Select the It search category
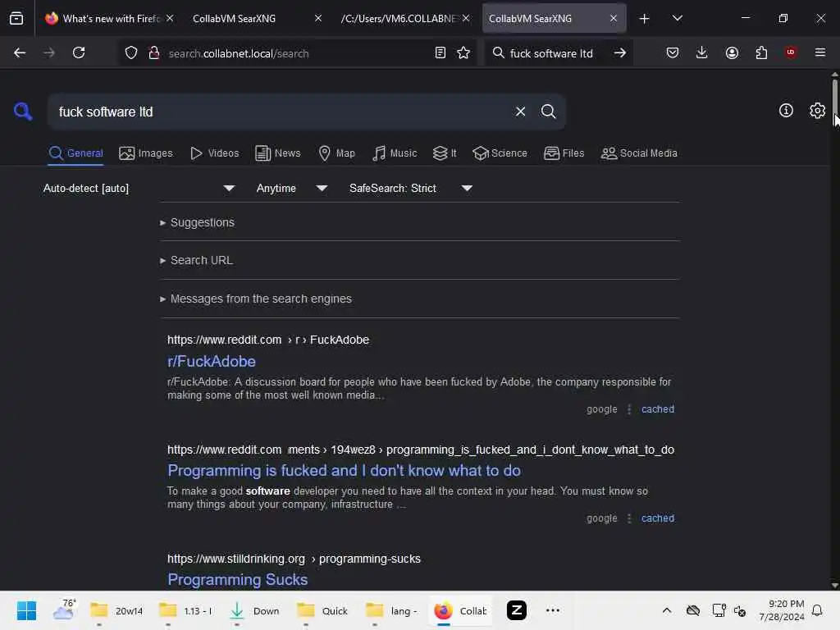 (x=444, y=153)
